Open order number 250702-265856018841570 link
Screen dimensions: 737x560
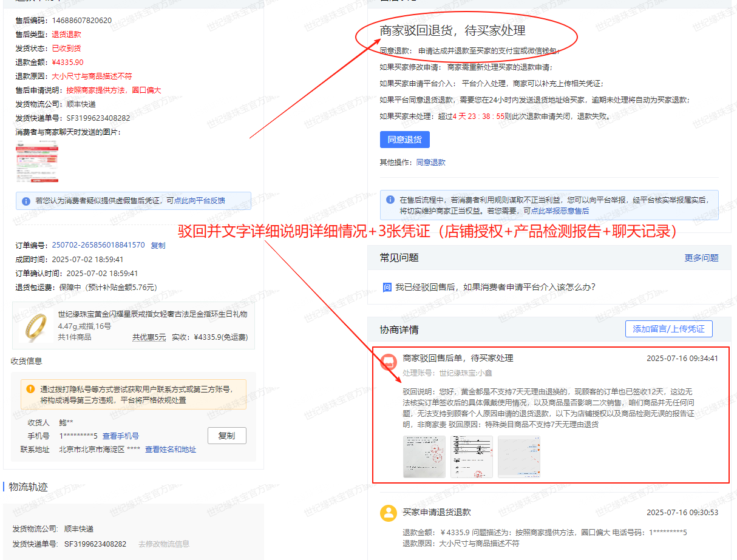tap(98, 245)
